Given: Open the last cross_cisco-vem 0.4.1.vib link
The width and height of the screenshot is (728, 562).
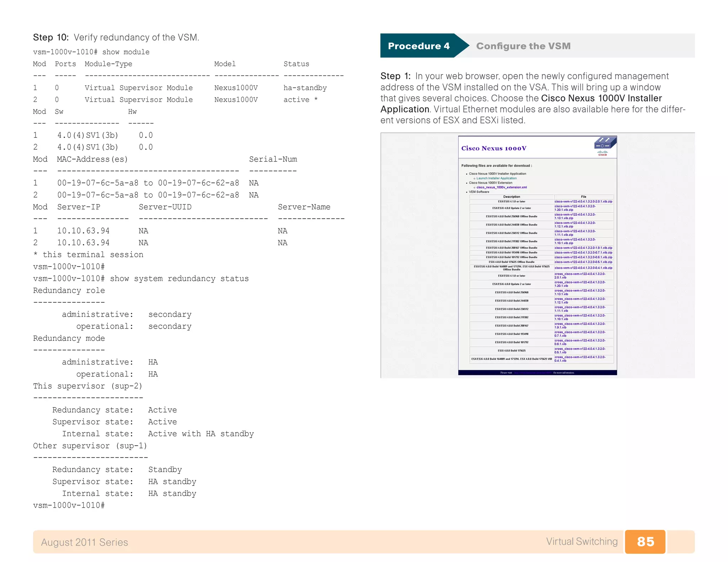Looking at the screenshot, I should click(x=579, y=359).
